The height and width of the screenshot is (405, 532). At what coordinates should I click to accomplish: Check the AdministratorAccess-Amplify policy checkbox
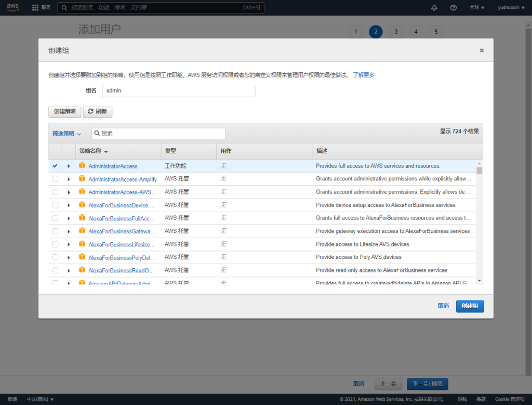[x=55, y=179]
